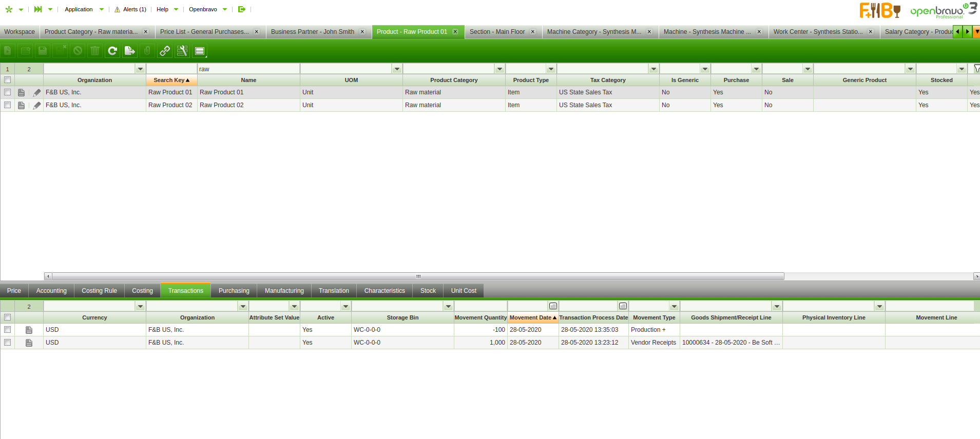
Task: Expand the Application menu dropdown
Action: tap(102, 9)
